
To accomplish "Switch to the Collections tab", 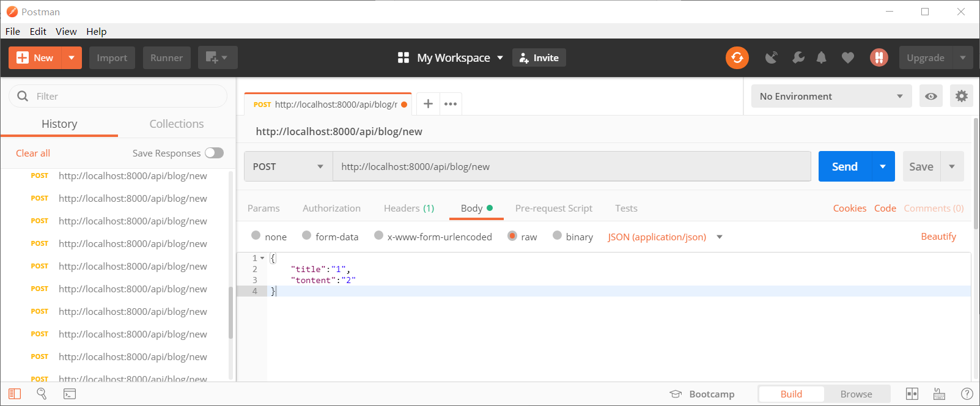I will (x=177, y=124).
